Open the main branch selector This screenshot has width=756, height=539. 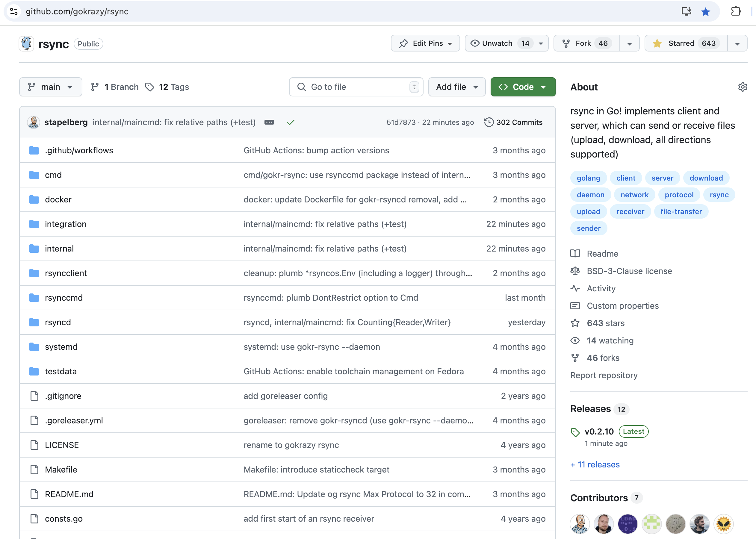[x=50, y=87]
